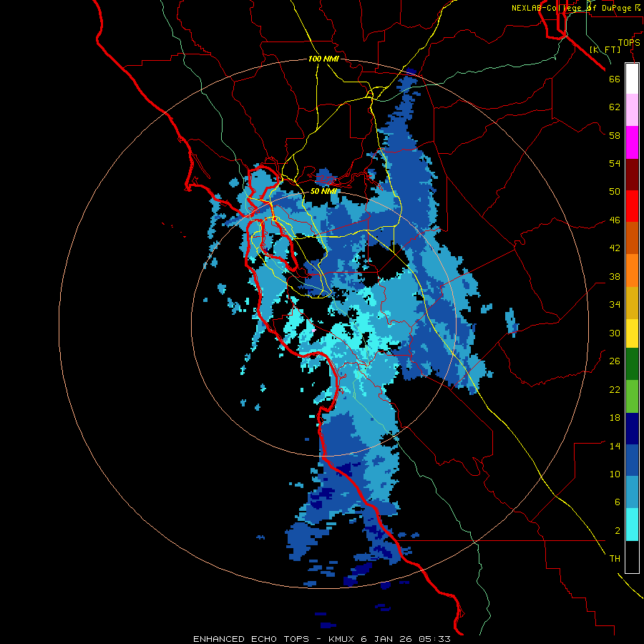Click the light green legend swatch
644x644 pixels.
[632, 396]
